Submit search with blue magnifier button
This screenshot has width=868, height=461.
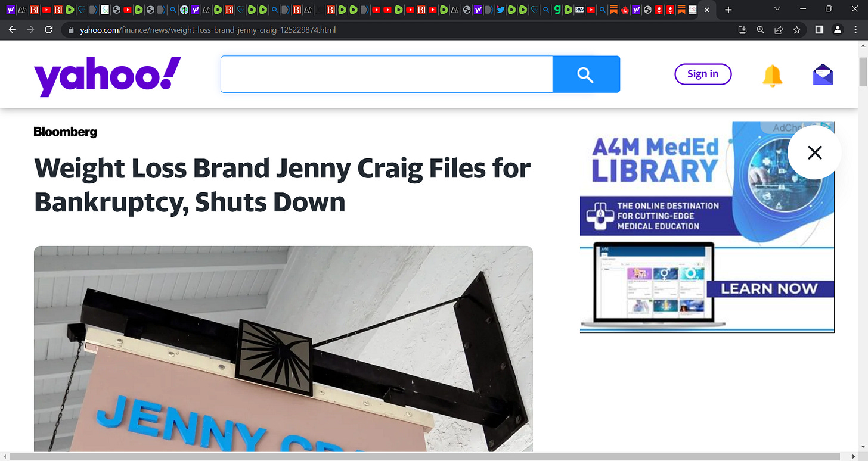coord(586,74)
